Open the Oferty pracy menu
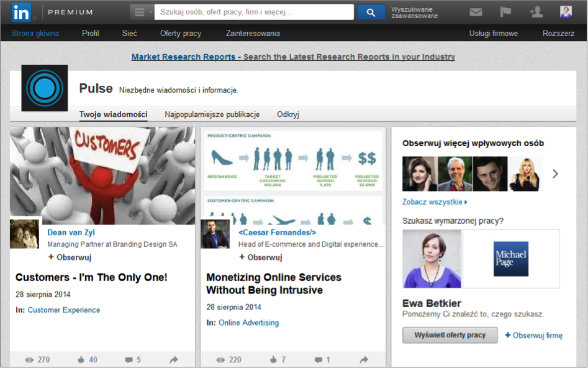 (181, 34)
